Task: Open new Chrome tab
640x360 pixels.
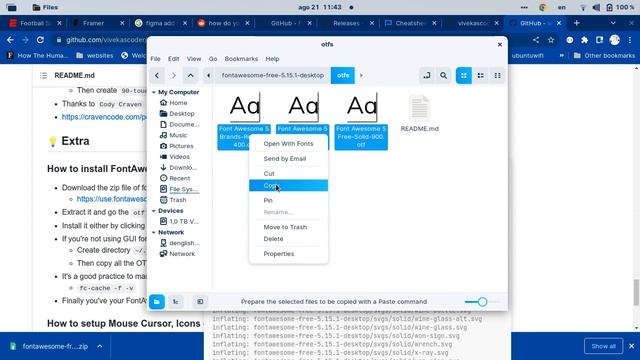Action: tap(577, 23)
